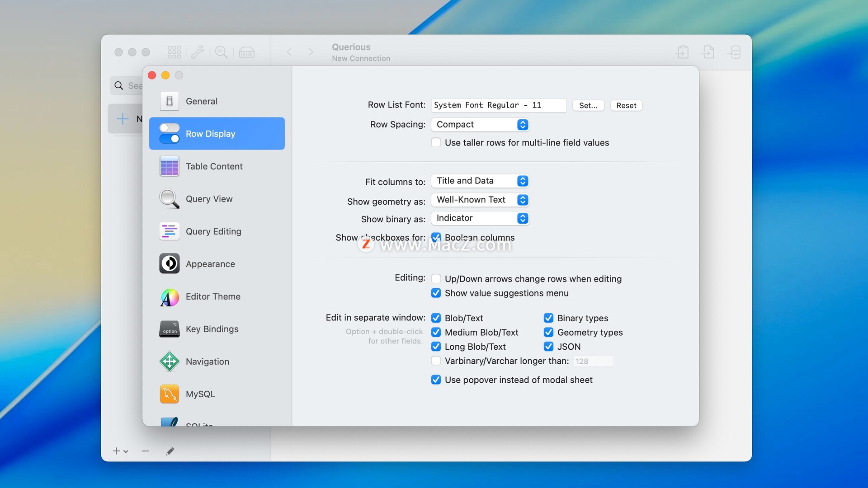Uncheck Medium Blob/Text checkbox
868x488 pixels.
click(x=436, y=332)
